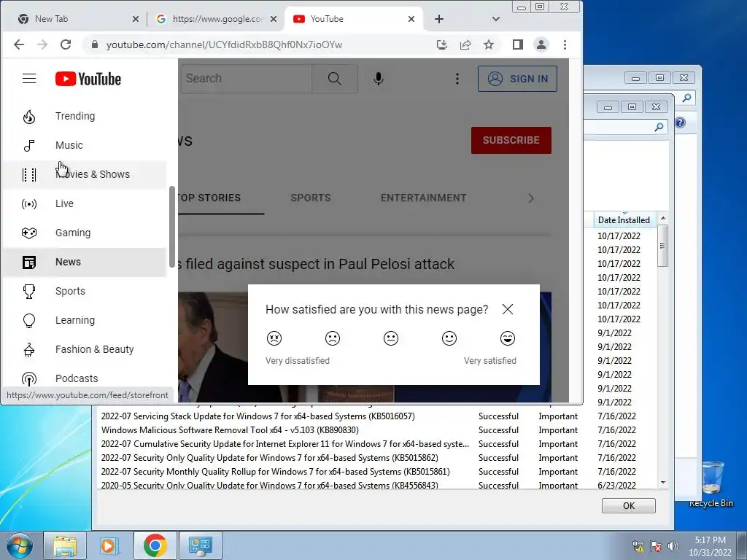Click OK in the update history window
This screenshot has height=560, width=747.
click(x=628, y=506)
